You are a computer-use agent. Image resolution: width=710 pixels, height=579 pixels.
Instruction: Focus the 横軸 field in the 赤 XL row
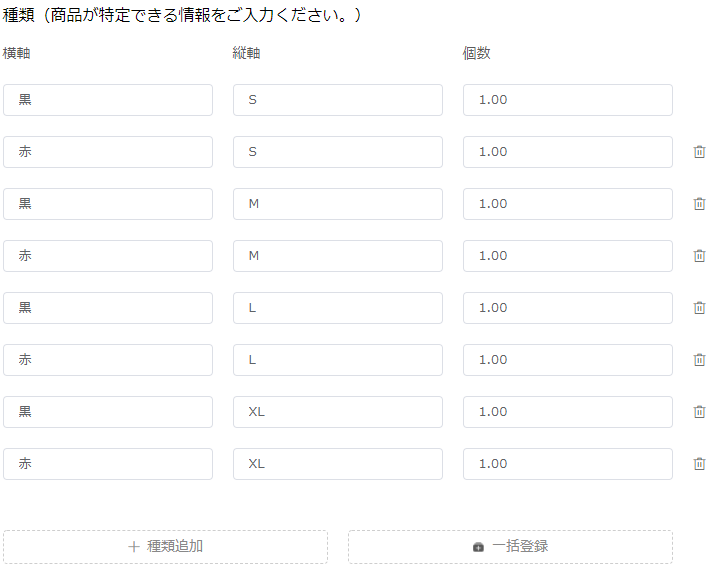point(108,464)
